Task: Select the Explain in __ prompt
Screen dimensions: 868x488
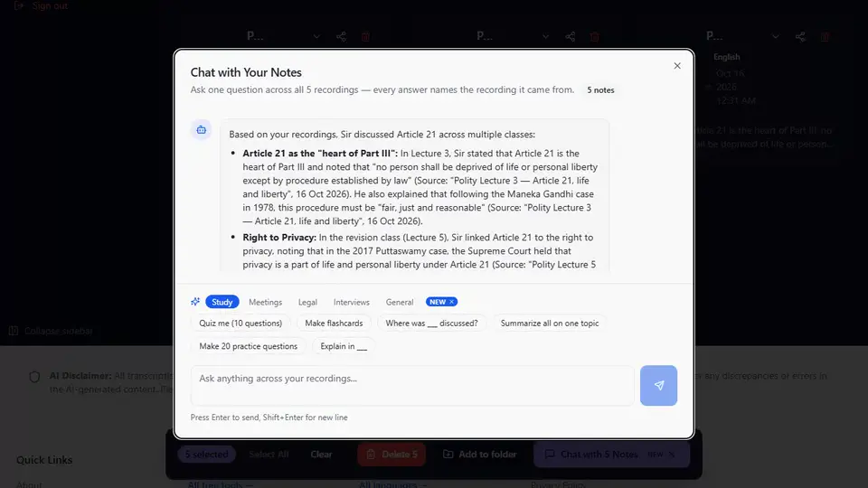Action: pyautogui.click(x=344, y=346)
